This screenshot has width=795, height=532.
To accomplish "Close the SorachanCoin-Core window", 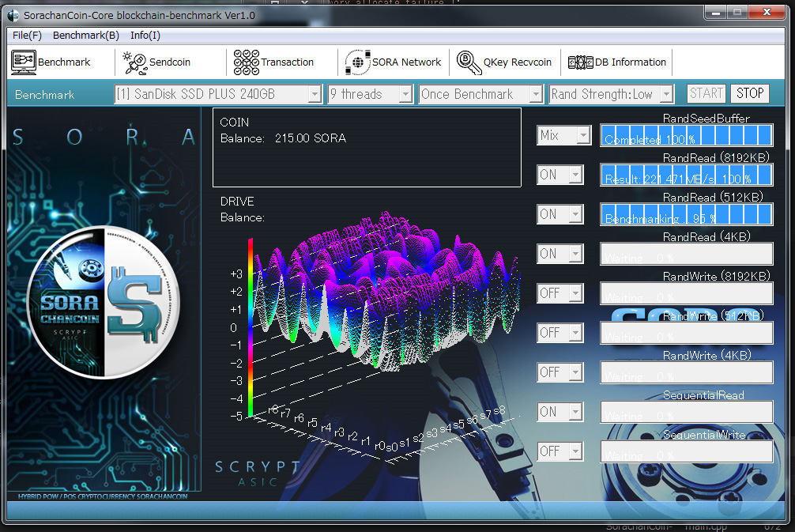I will click(767, 12).
